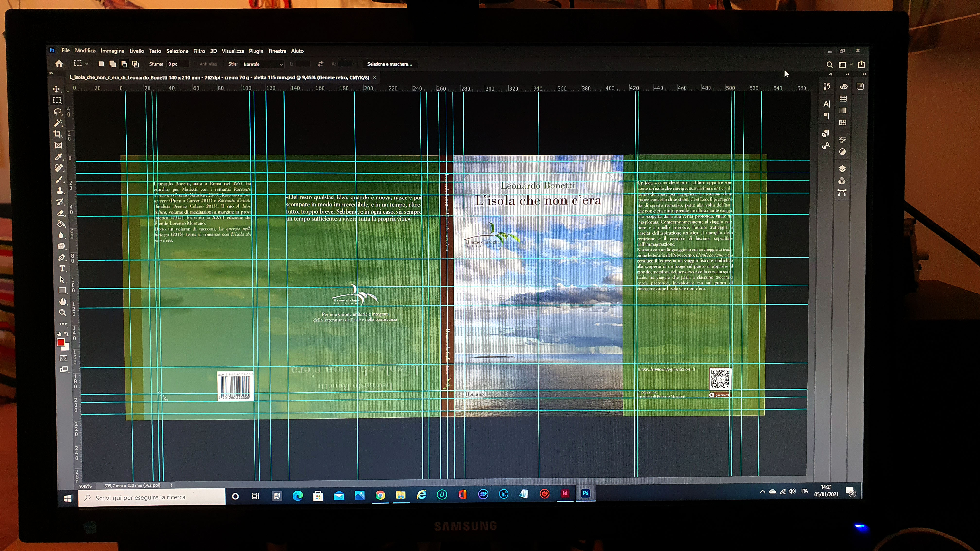
Task: Open the Character panel icon
Action: click(x=826, y=104)
